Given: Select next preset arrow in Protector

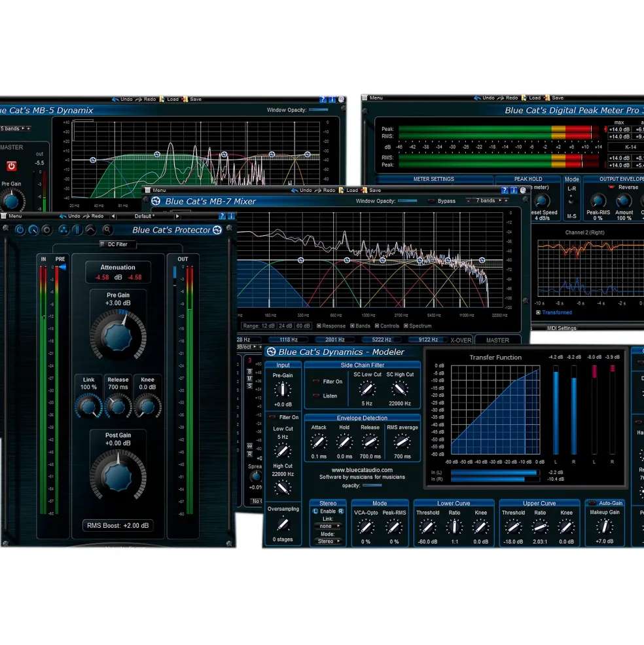Looking at the screenshot, I should pyautogui.click(x=177, y=216).
